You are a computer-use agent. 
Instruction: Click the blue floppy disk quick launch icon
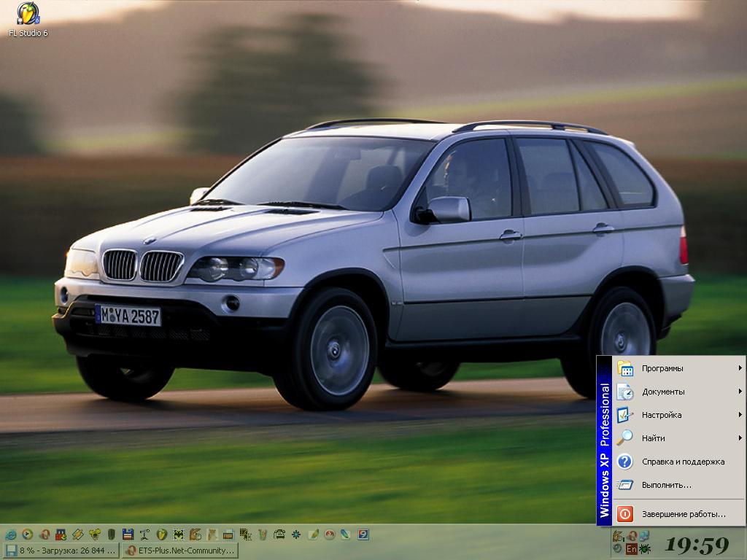tap(128, 534)
